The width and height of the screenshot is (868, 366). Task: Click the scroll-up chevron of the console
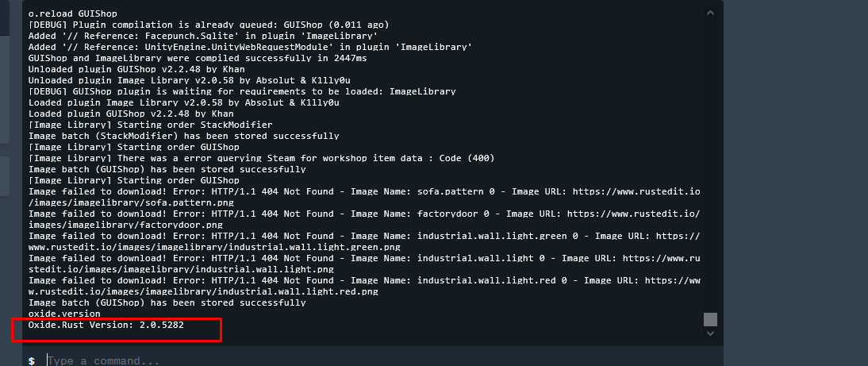tap(711, 13)
